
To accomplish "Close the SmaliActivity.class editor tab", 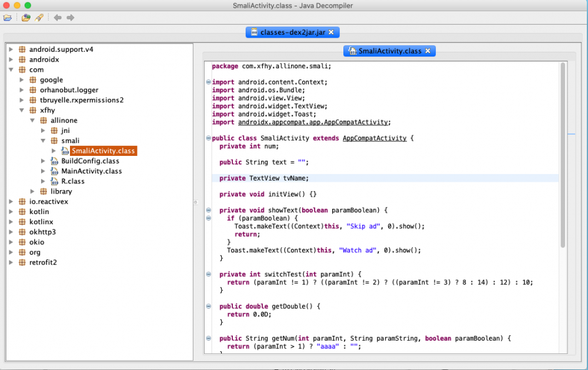I will coord(427,51).
